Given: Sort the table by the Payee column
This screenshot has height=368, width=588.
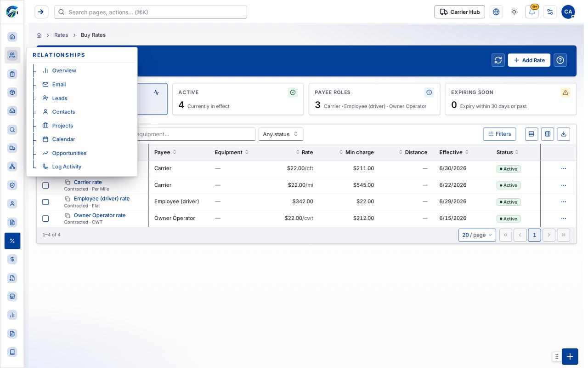Looking at the screenshot, I should 165,152.
